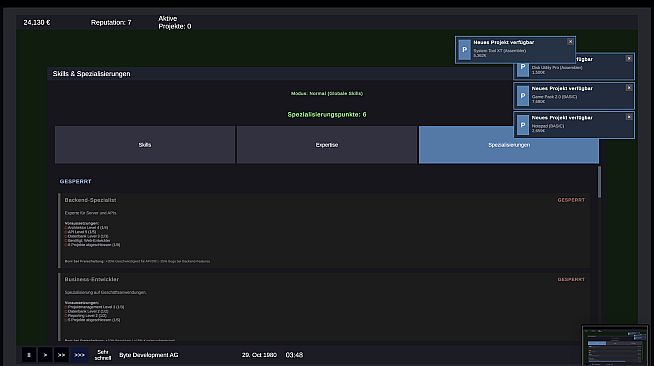Switch to the Skills tab

[145, 145]
